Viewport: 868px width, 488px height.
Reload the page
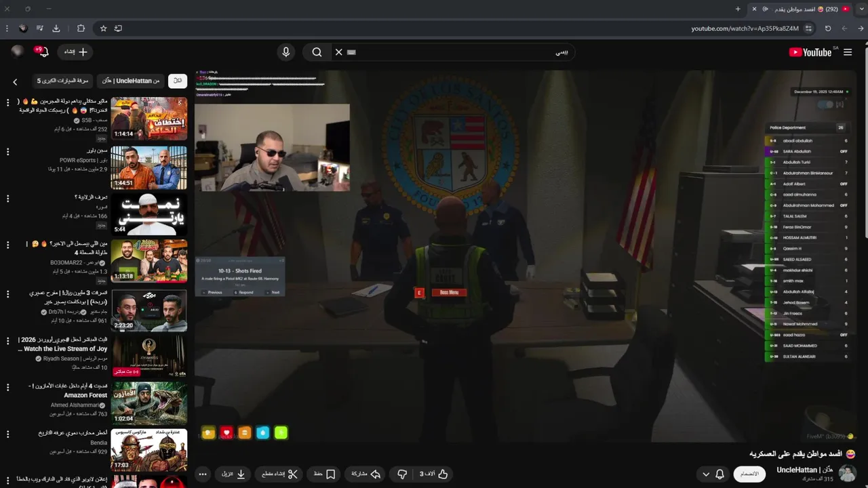click(x=828, y=28)
